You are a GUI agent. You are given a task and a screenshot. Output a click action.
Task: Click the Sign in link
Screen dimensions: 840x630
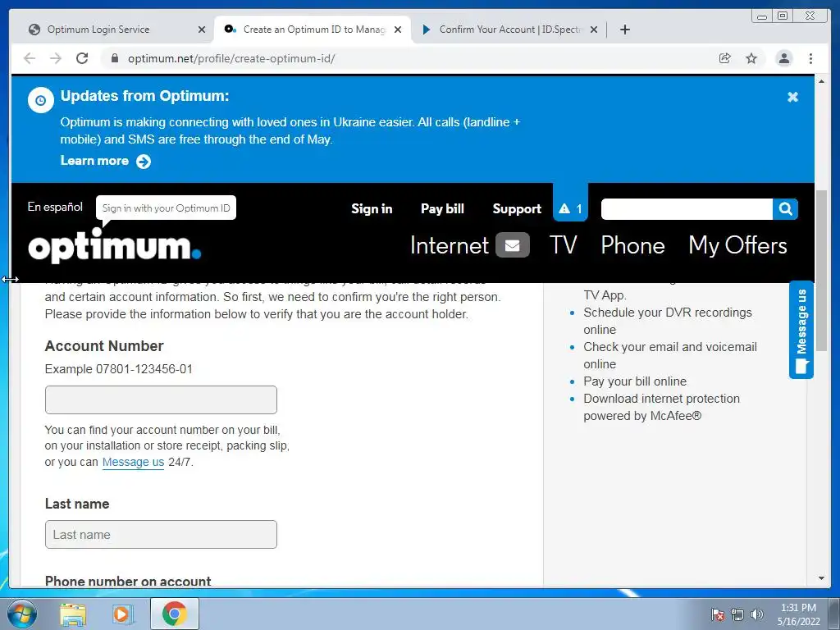[x=372, y=209]
